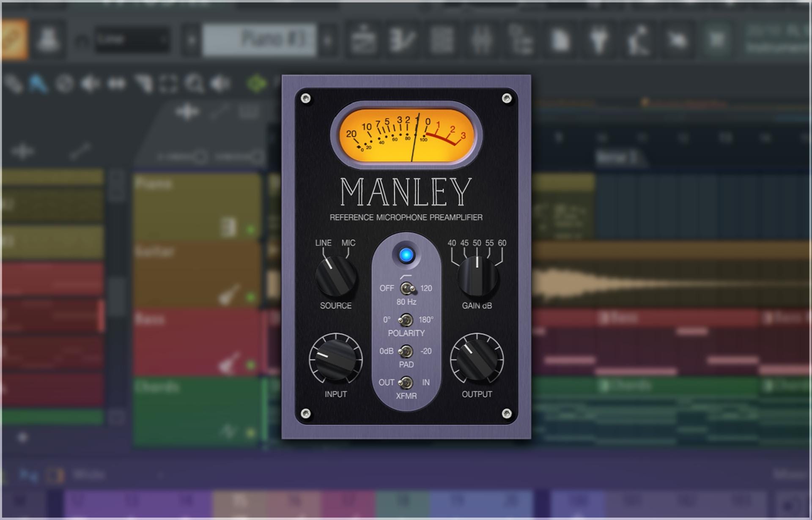Viewport: 812px width, 520px height.
Task: Mute the Piano track via green light
Action: pos(250,230)
